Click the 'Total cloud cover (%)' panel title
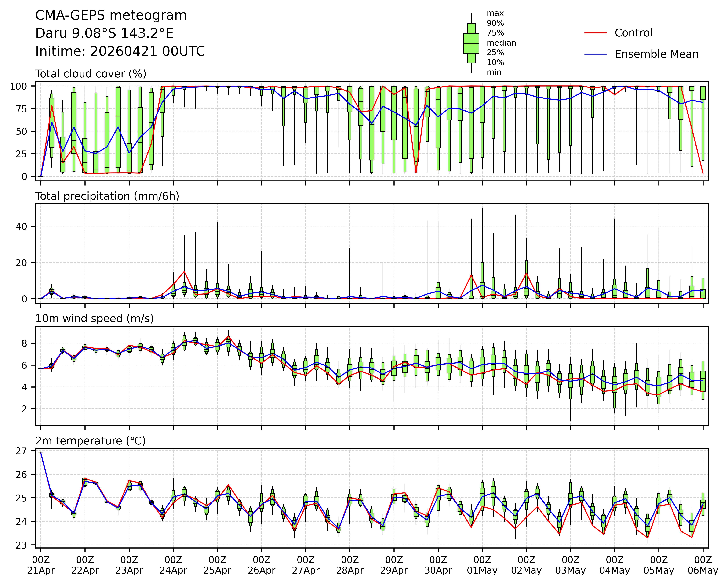The height and width of the screenshot is (585, 728). coord(91,74)
